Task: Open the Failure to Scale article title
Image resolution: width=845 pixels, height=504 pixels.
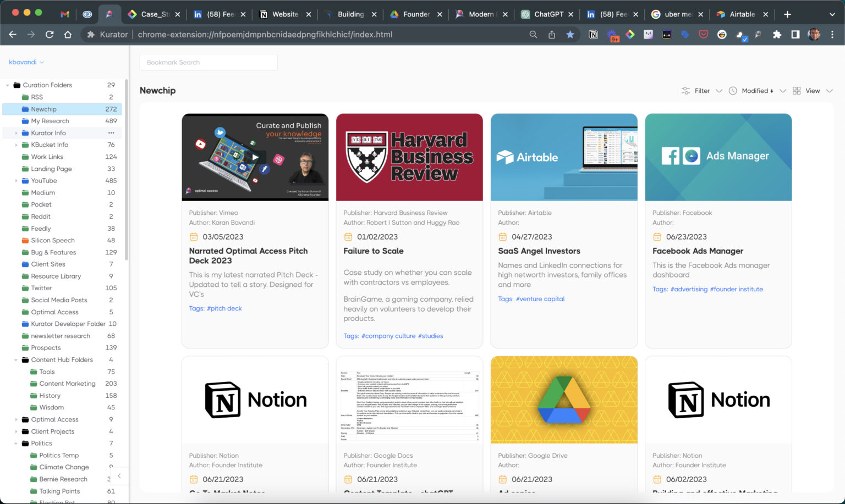Action: click(374, 251)
